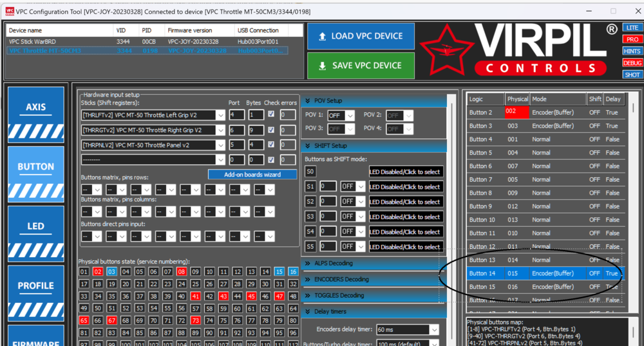Screen dimensions: 644x346
Task: Open the PROFILE section
Action: [36, 293]
